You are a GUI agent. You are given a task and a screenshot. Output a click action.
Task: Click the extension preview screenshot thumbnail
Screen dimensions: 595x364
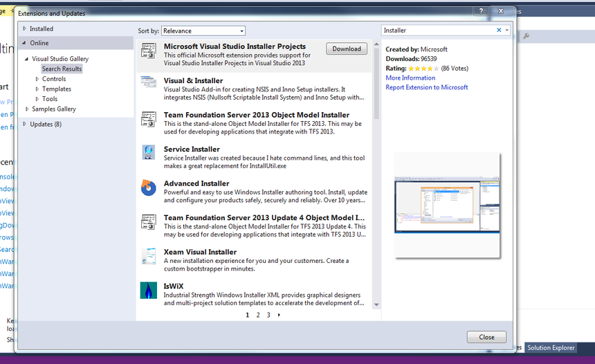pos(448,205)
